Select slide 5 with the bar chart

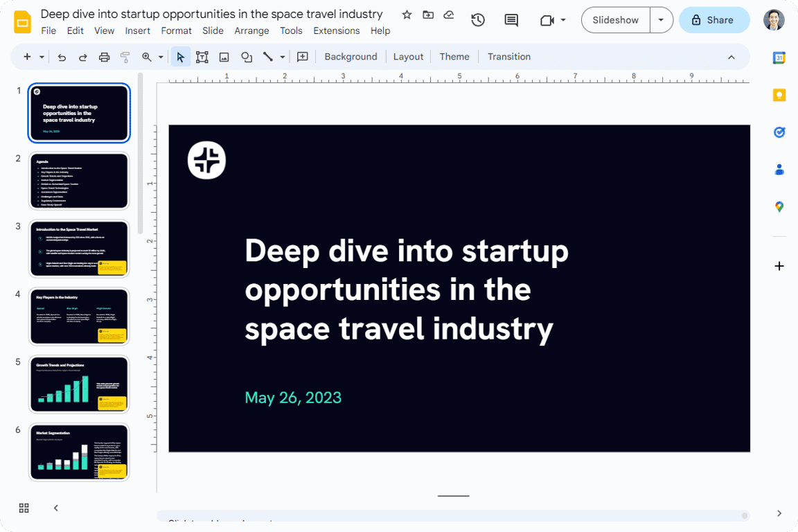[78, 384]
